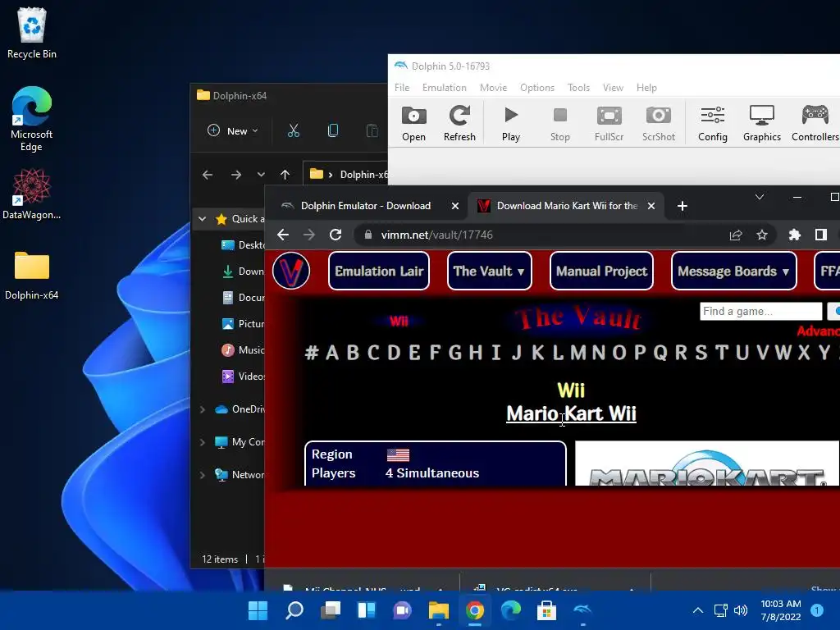
Task: Toggle FullScr in Dolphin toolbar
Action: pos(609,124)
